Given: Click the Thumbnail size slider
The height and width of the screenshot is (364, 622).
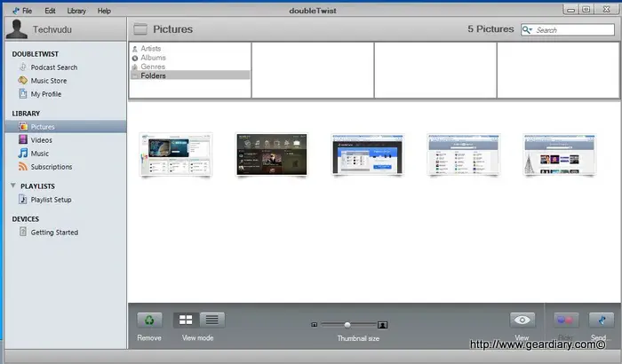Looking at the screenshot, I should click(x=348, y=325).
